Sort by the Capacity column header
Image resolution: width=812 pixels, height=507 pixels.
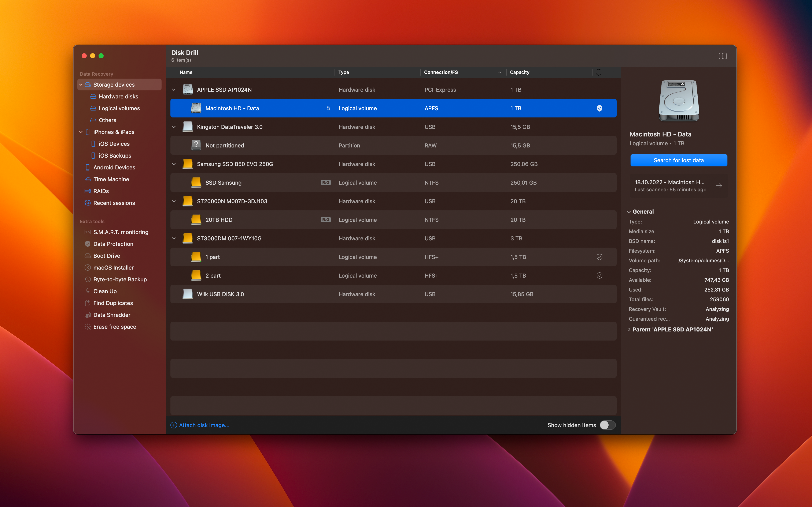tap(519, 72)
